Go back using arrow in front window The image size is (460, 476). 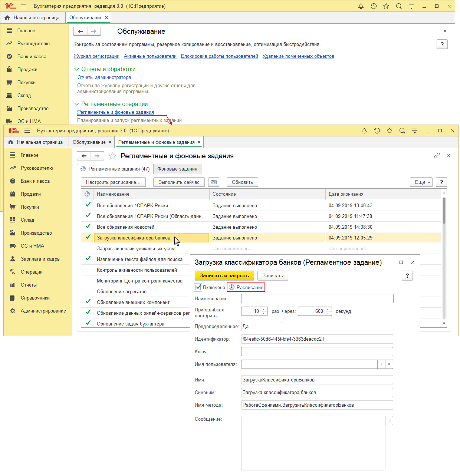pyautogui.click(x=84, y=156)
